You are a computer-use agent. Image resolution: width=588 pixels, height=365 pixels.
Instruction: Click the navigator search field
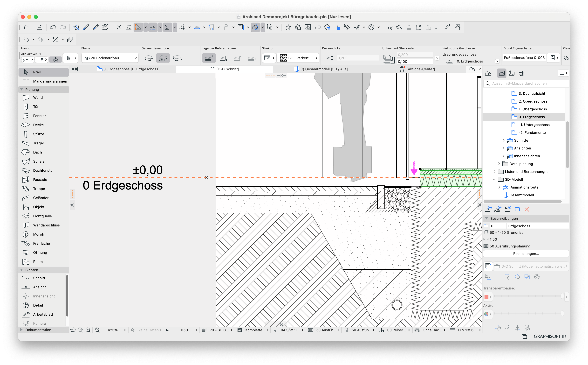tap(526, 83)
